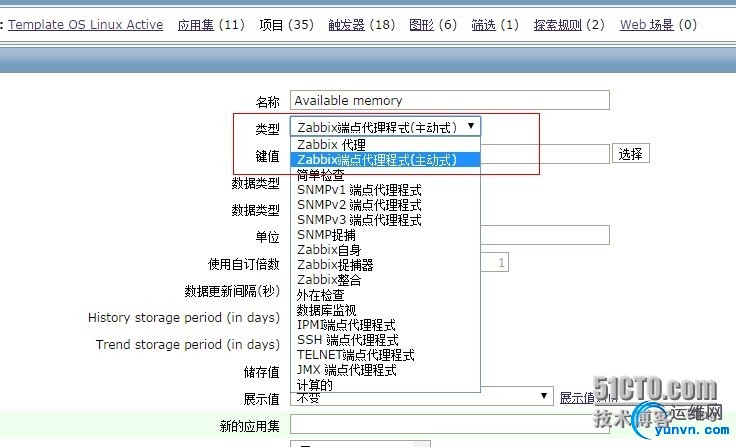Click the 选择 button next to 键值
The width and height of the screenshot is (736, 447).
point(630,154)
